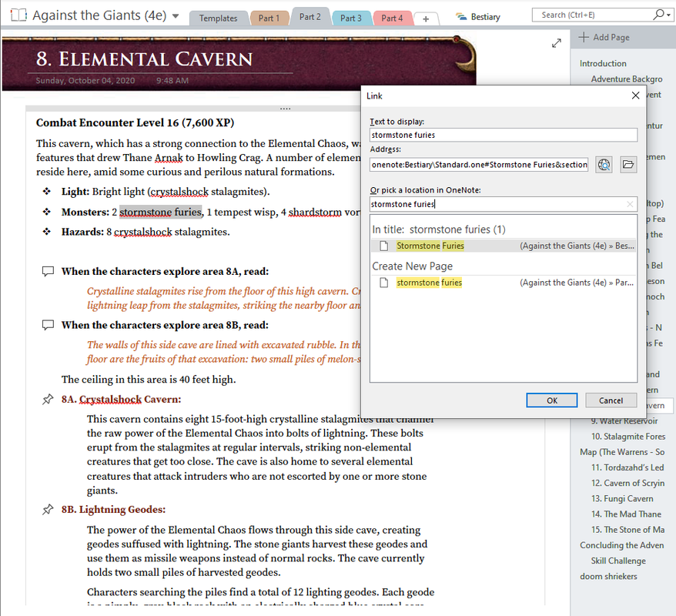Edit the Text to display field

pyautogui.click(x=504, y=135)
